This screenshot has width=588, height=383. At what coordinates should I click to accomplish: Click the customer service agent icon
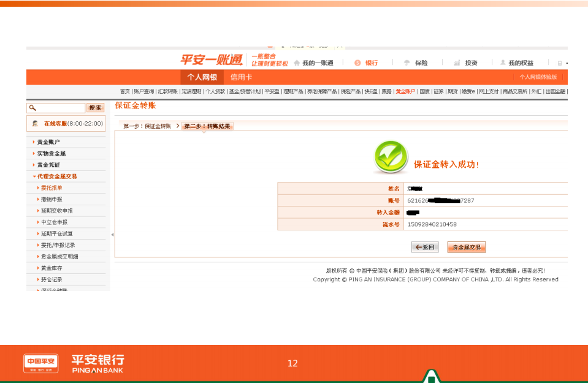click(35, 124)
